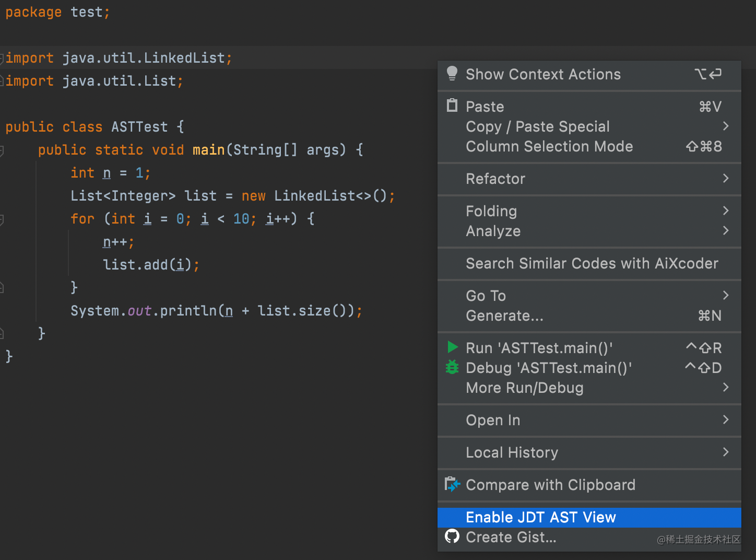This screenshot has width=756, height=560.
Task: Select Column Selection Mode menu entry
Action: (549, 146)
